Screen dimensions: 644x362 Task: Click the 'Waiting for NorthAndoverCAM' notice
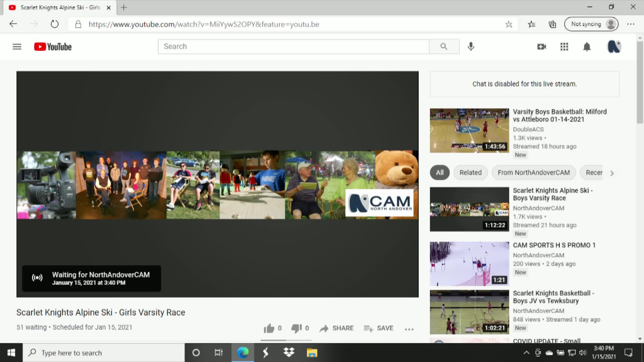(92, 278)
